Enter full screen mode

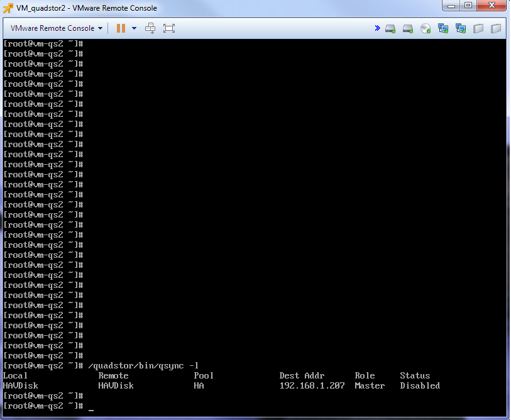pos(169,28)
